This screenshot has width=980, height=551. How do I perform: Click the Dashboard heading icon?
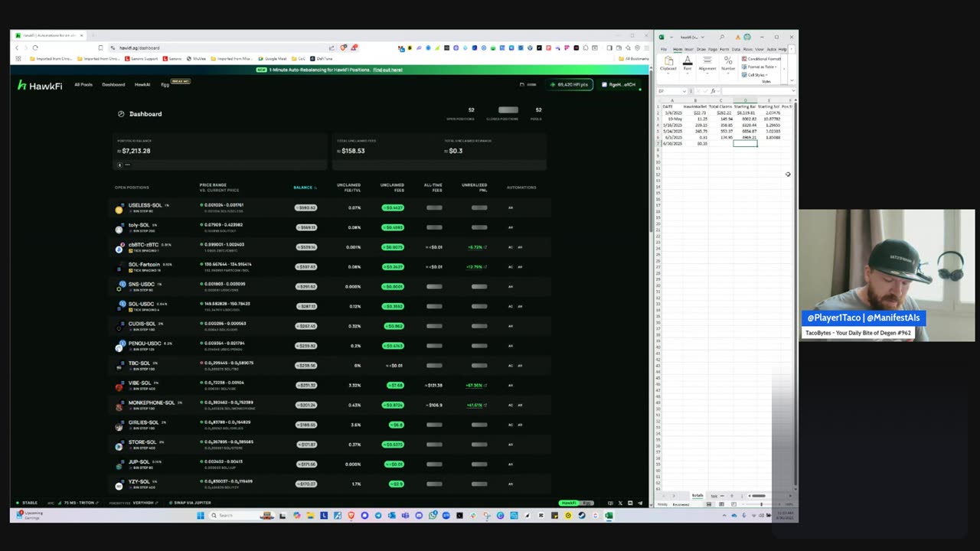121,114
